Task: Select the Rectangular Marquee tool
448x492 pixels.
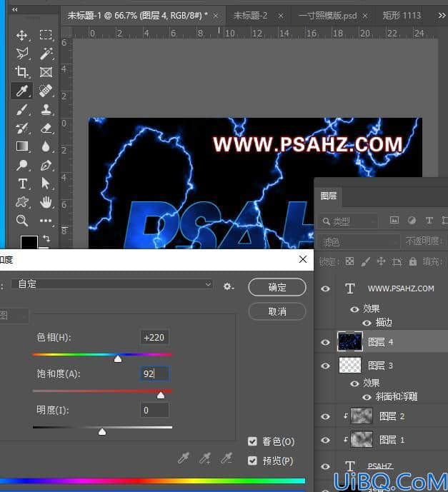Action: point(46,35)
